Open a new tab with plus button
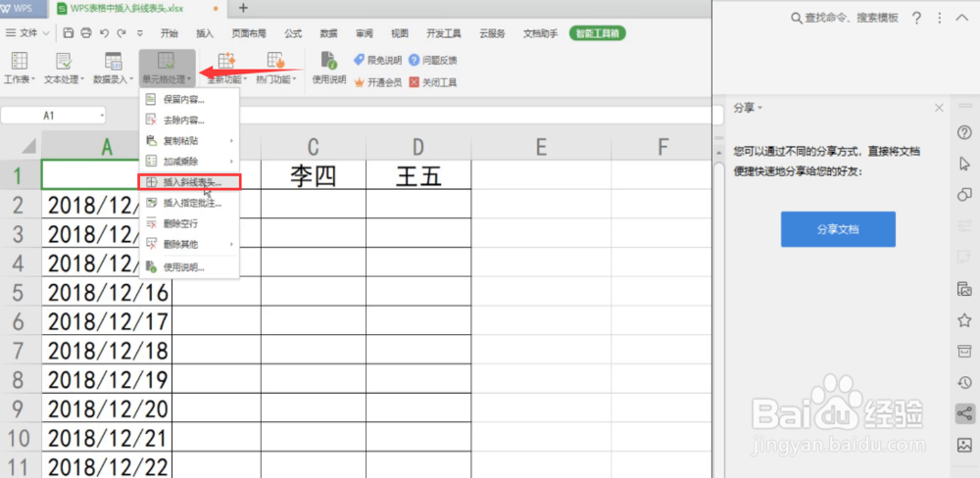 click(x=243, y=8)
